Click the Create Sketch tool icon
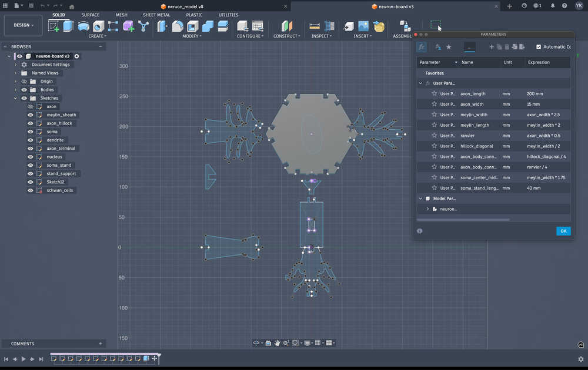The height and width of the screenshot is (370, 588). (54, 26)
